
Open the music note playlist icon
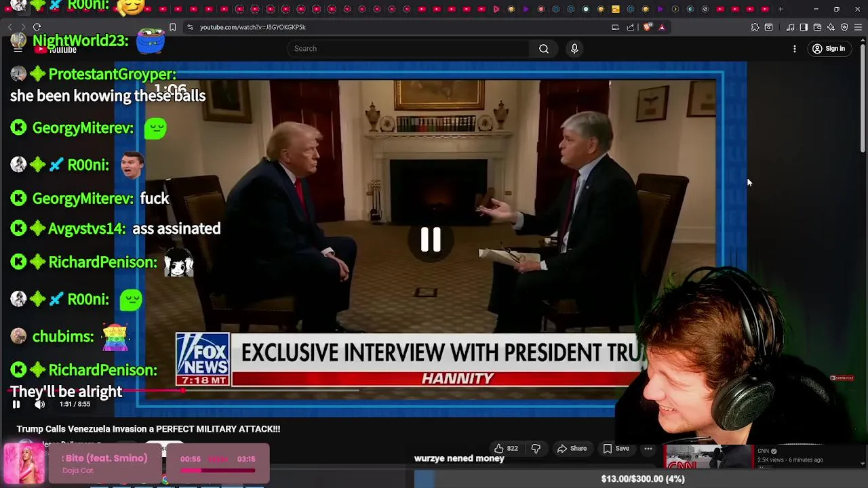tap(790, 27)
